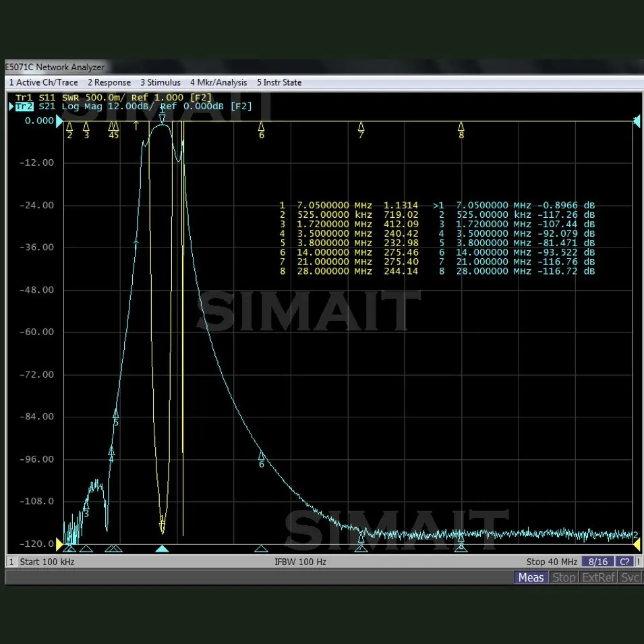This screenshot has height=644, width=644.
Task: Click marker 2 at top of graph
Action: click(69, 129)
